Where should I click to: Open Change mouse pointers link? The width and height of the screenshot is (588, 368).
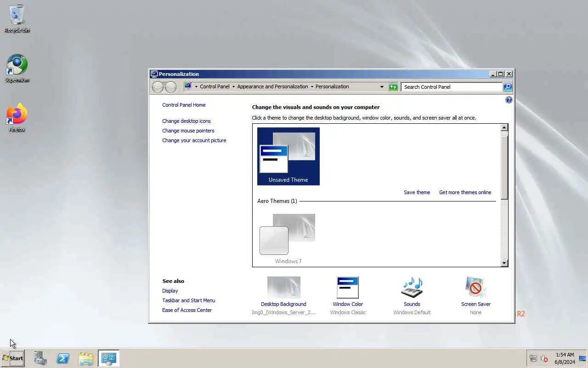[188, 131]
